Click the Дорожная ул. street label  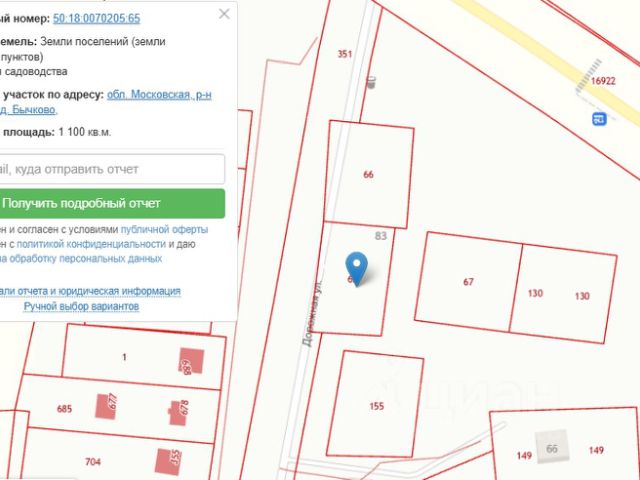[x=312, y=313]
